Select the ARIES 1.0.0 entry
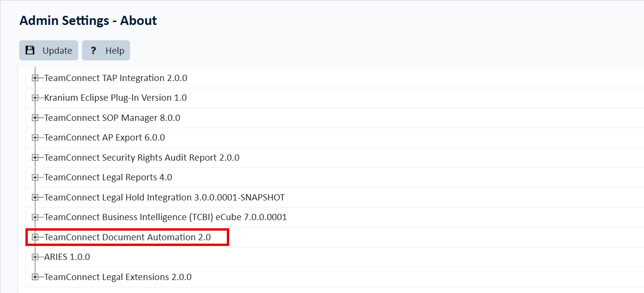644x293 pixels. (x=67, y=257)
